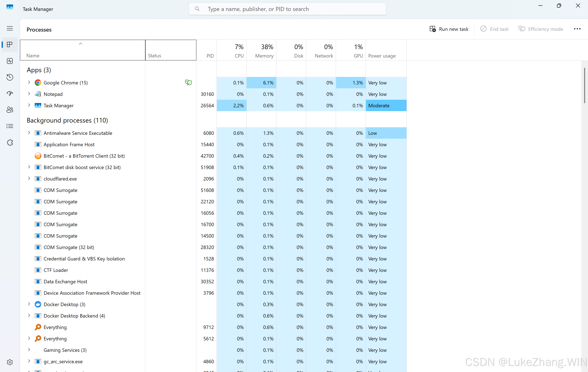The height and width of the screenshot is (372, 588).
Task: Open the three-dot more options menu
Action: pyautogui.click(x=577, y=29)
